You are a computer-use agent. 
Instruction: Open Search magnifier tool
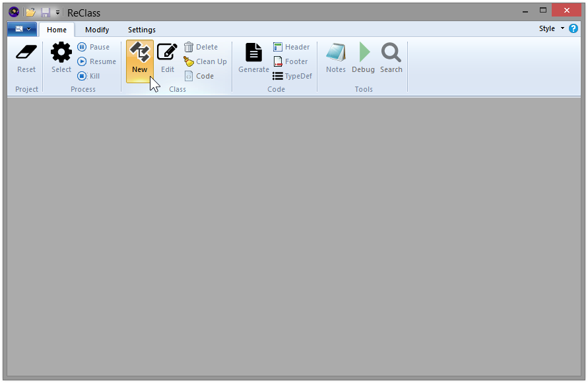(x=391, y=53)
